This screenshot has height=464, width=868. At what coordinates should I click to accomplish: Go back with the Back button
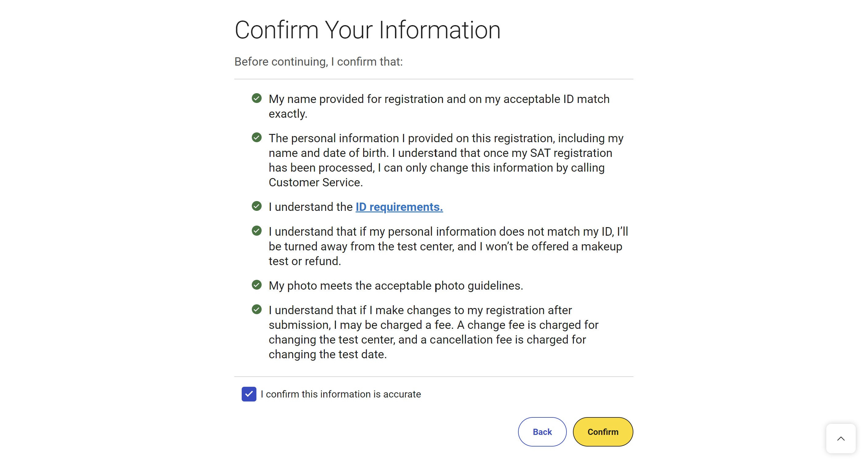coord(542,432)
